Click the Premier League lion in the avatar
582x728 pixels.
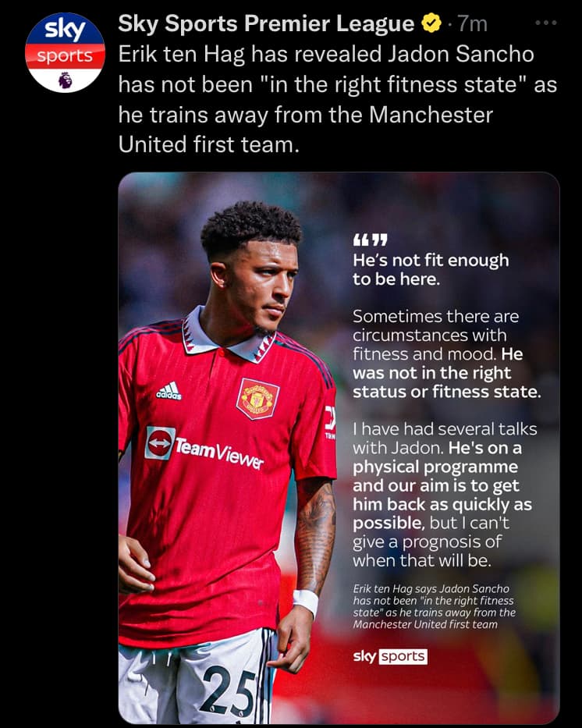click(66, 80)
